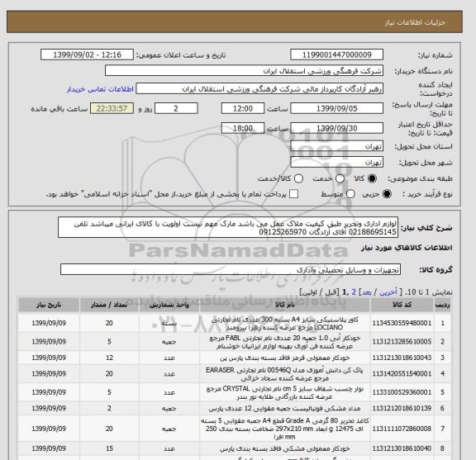Image resolution: width=476 pixels, height=460 pixels.
Task: Click the goods group field تجهیزات و وسایل تحصیلی
Action: [231, 269]
